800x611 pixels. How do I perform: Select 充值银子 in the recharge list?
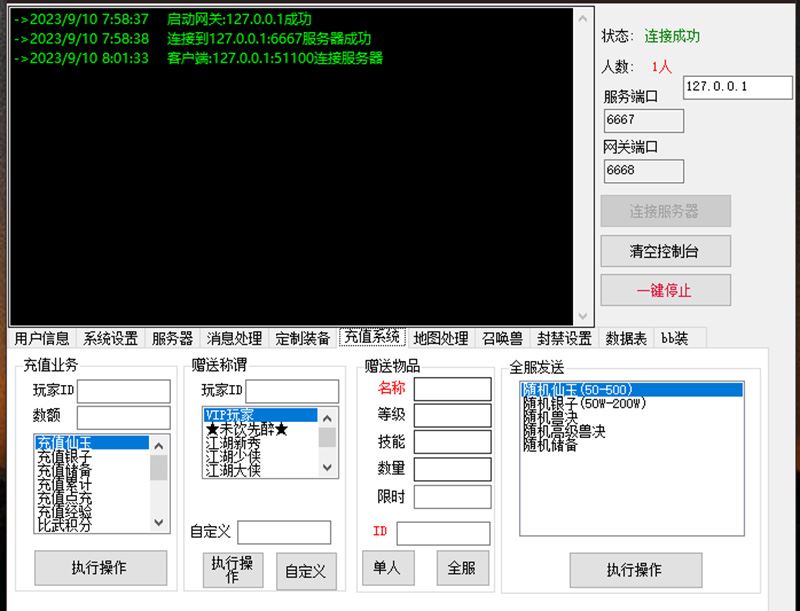tap(65, 457)
